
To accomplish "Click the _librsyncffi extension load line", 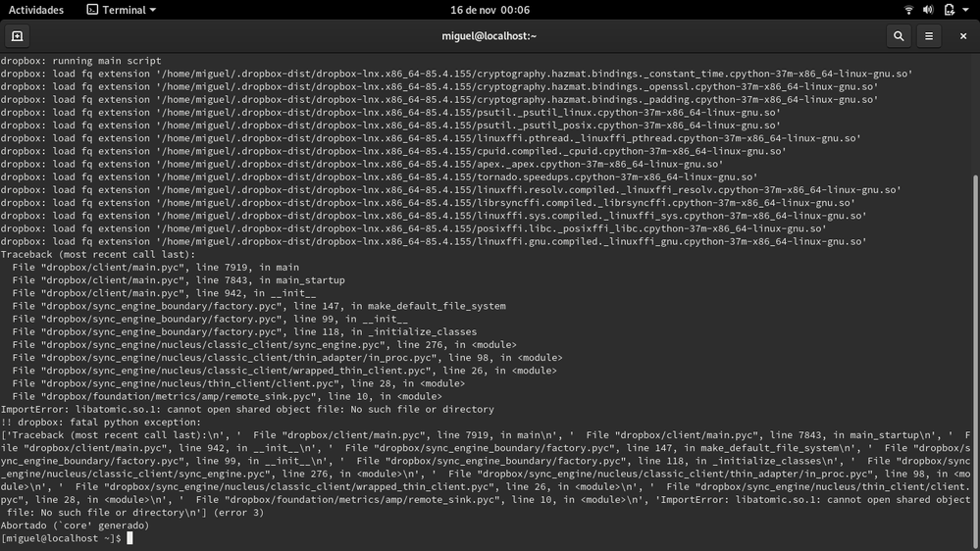I will click(x=428, y=203).
